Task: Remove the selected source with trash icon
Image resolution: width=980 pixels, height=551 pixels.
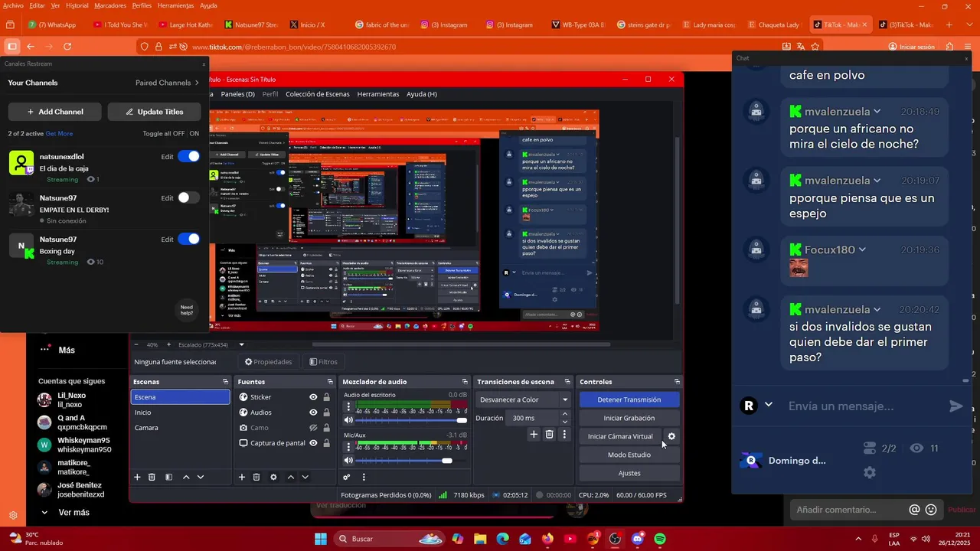Action: point(256,477)
